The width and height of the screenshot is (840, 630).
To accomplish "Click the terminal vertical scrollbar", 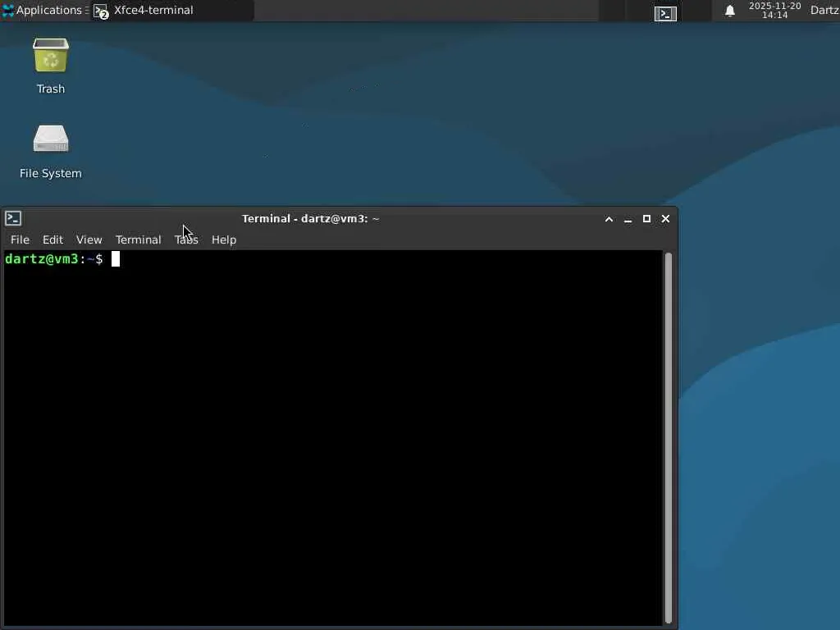I will (668, 438).
